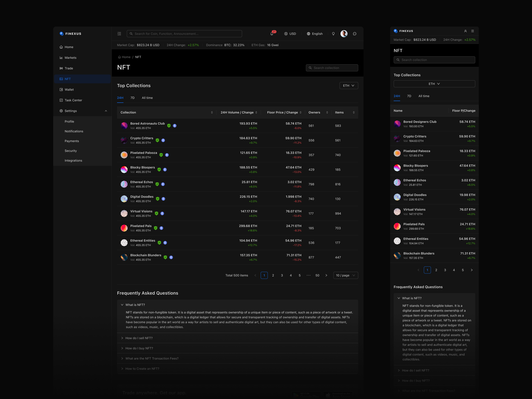The width and height of the screenshot is (532, 399).
Task: Click the lightbulb theme icon in header
Action: click(x=333, y=34)
